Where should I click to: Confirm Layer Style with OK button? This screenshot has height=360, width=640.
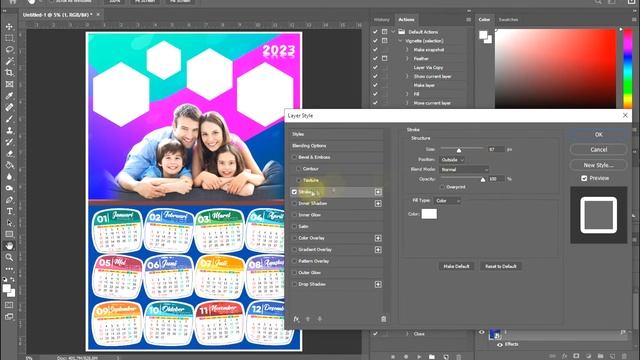tap(598, 134)
